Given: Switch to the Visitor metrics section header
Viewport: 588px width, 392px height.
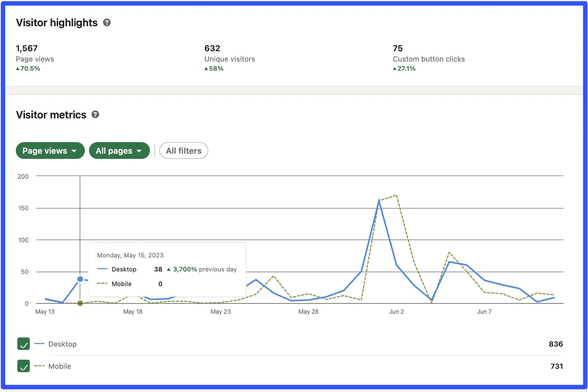Looking at the screenshot, I should [51, 115].
